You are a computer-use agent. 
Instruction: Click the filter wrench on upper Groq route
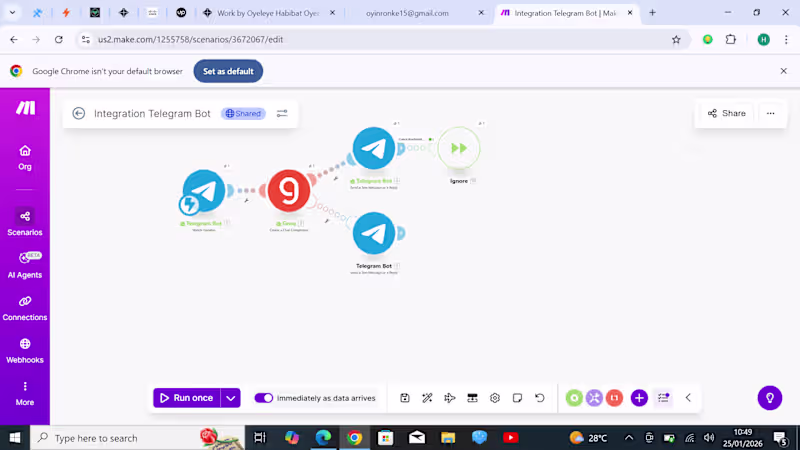coord(336,179)
